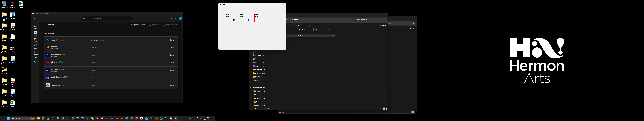Open the Recycle Bin desktop icon
The height and width of the screenshot is (121, 644).
coord(4,4)
